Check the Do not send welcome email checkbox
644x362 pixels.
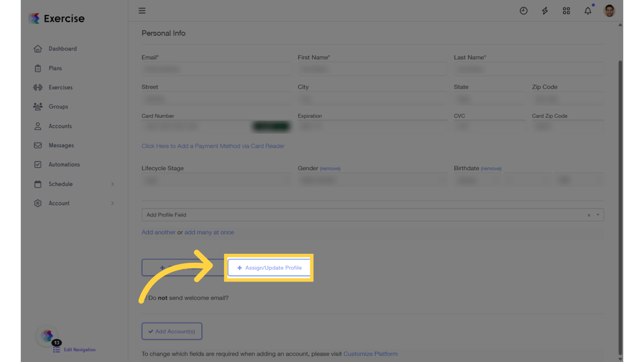click(x=144, y=297)
